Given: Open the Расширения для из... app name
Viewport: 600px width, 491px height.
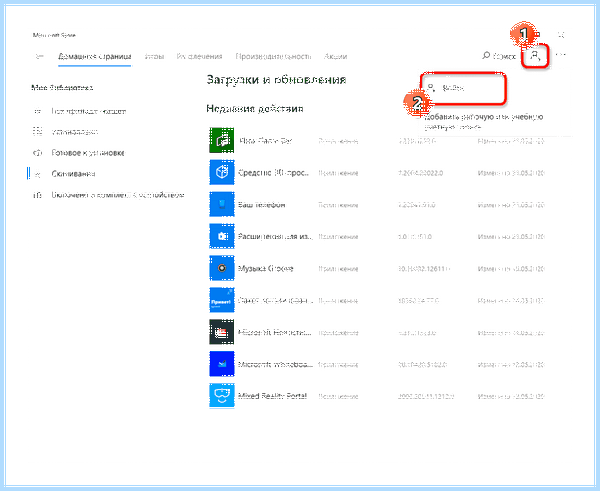Looking at the screenshot, I should click(275, 237).
